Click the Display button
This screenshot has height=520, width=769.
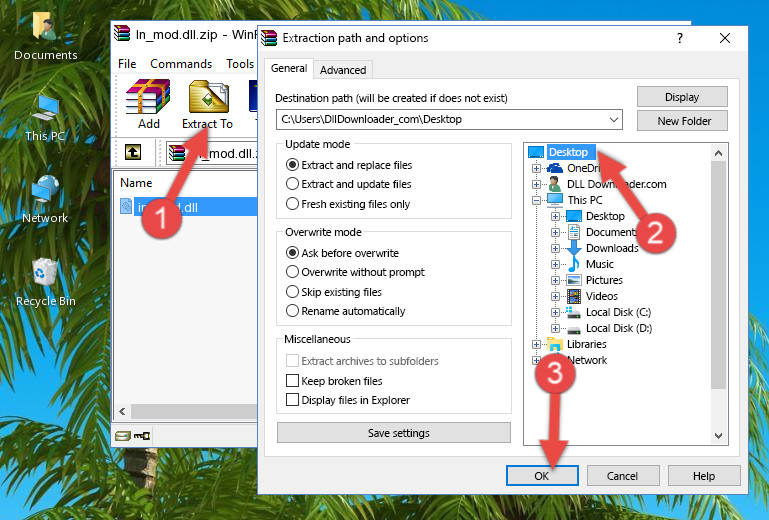[x=682, y=97]
